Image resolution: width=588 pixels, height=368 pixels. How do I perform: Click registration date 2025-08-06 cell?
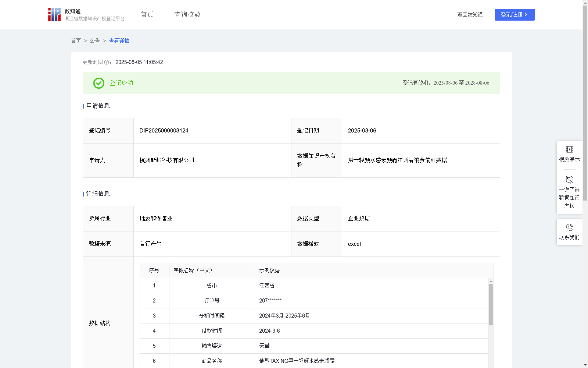coord(421,131)
